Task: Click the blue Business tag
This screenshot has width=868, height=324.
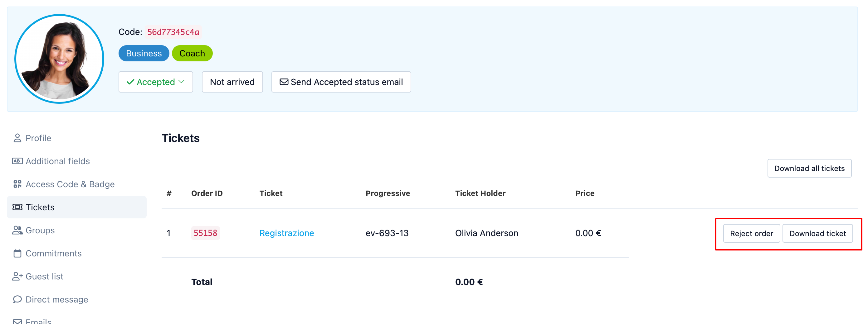Action: [x=144, y=53]
